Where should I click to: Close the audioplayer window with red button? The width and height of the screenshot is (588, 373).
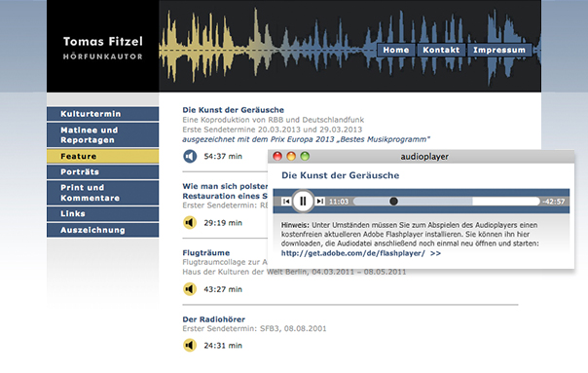point(277,156)
